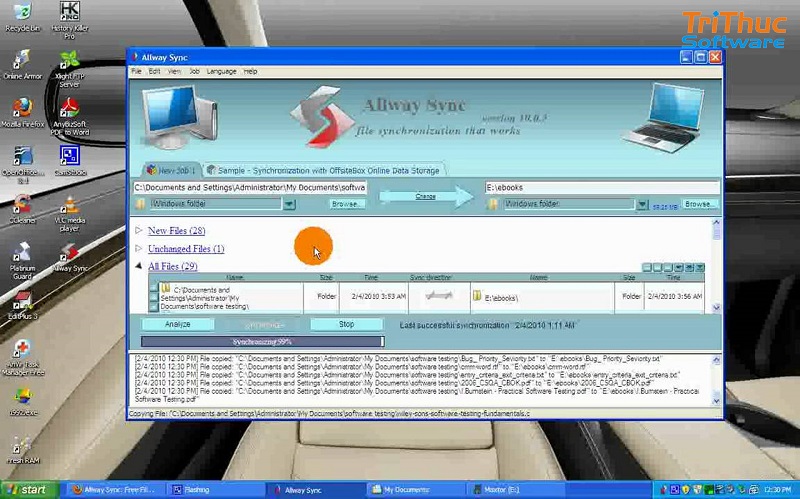The height and width of the screenshot is (499, 800).
Task: Expand the New Files (28) section
Action: [176, 231]
